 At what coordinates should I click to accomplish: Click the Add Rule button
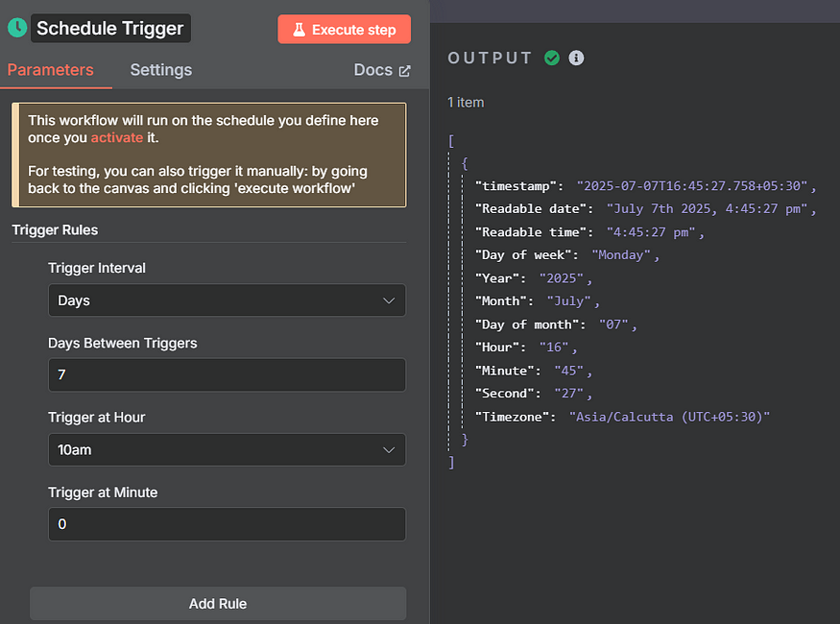pyautogui.click(x=218, y=604)
